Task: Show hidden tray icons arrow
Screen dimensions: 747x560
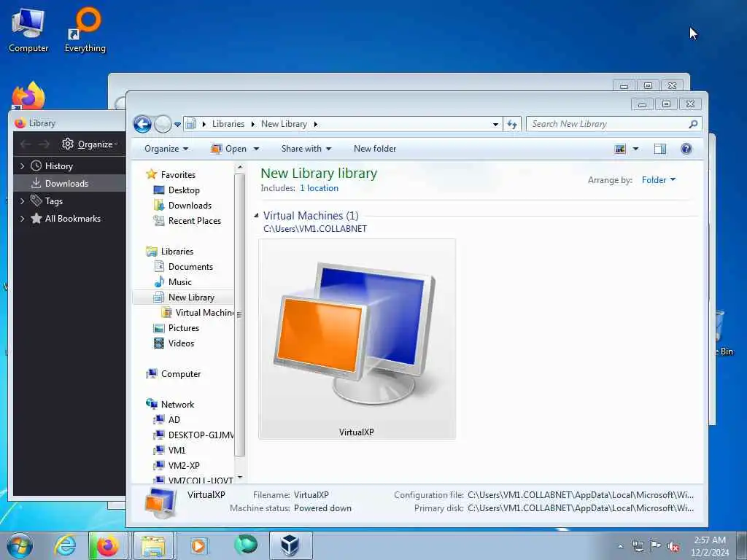Action: (620, 547)
